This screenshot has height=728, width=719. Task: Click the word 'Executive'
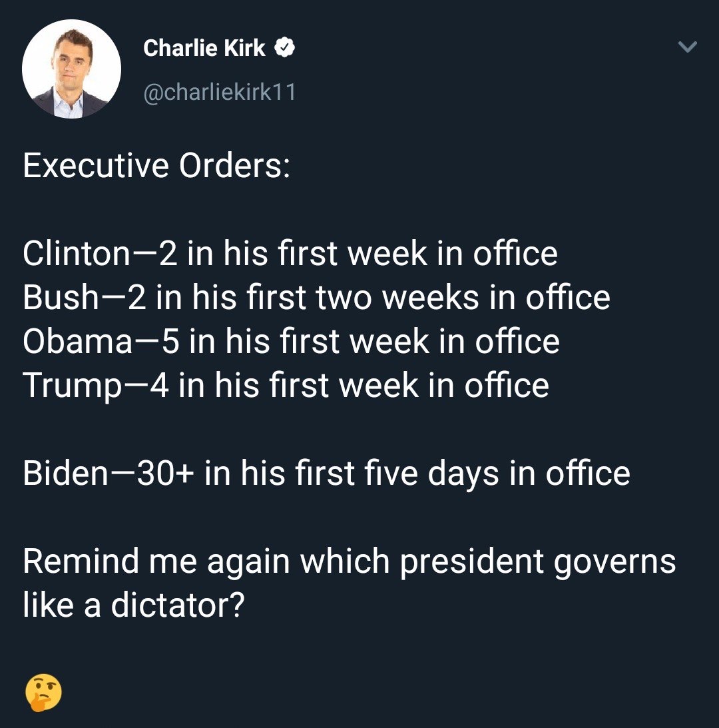[96, 166]
